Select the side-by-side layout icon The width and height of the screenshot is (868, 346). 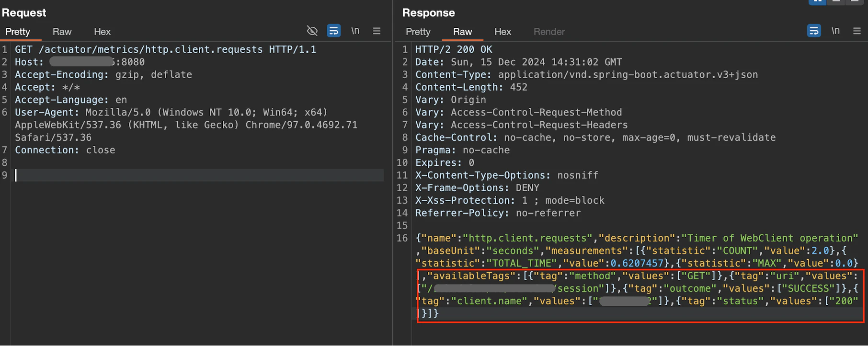(x=817, y=1)
